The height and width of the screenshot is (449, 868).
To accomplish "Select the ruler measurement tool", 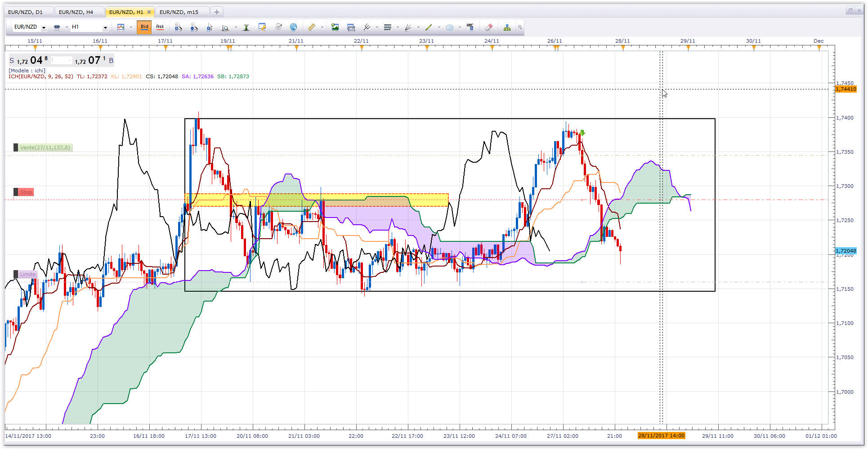I will tap(311, 27).
